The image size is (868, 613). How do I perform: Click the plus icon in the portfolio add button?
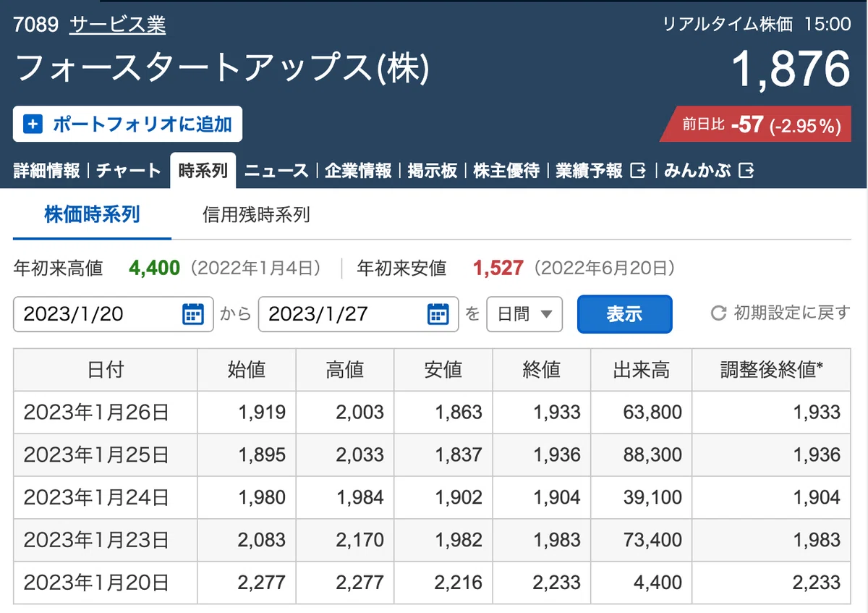click(33, 124)
